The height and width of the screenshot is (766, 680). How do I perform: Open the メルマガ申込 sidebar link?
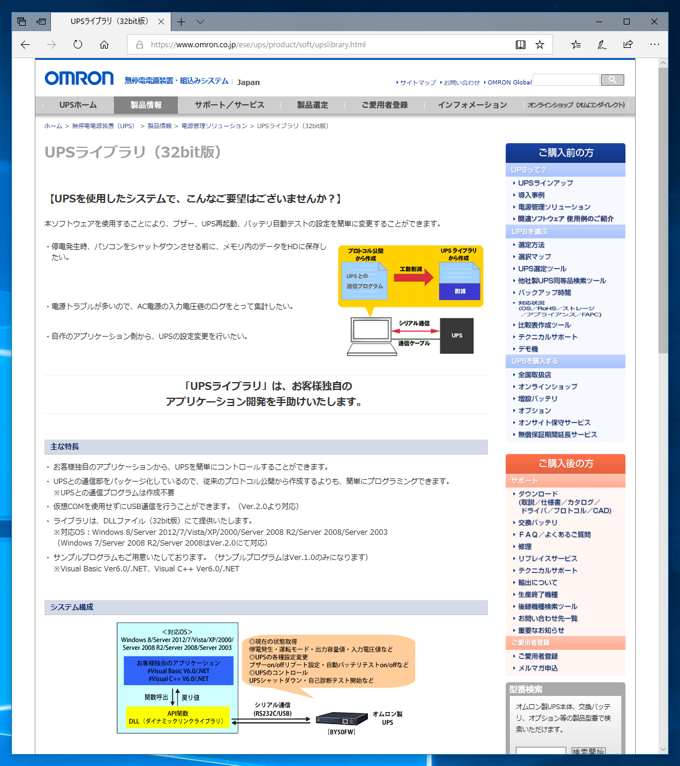(538, 668)
